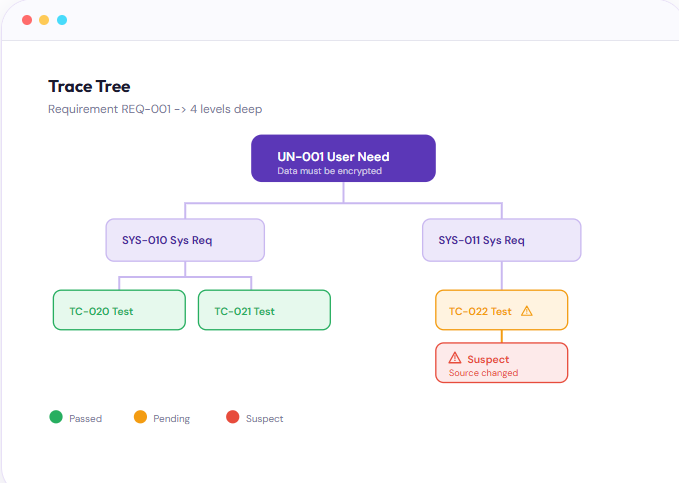
Task: Select the SYS-010 Sys Req node
Action: [185, 240]
